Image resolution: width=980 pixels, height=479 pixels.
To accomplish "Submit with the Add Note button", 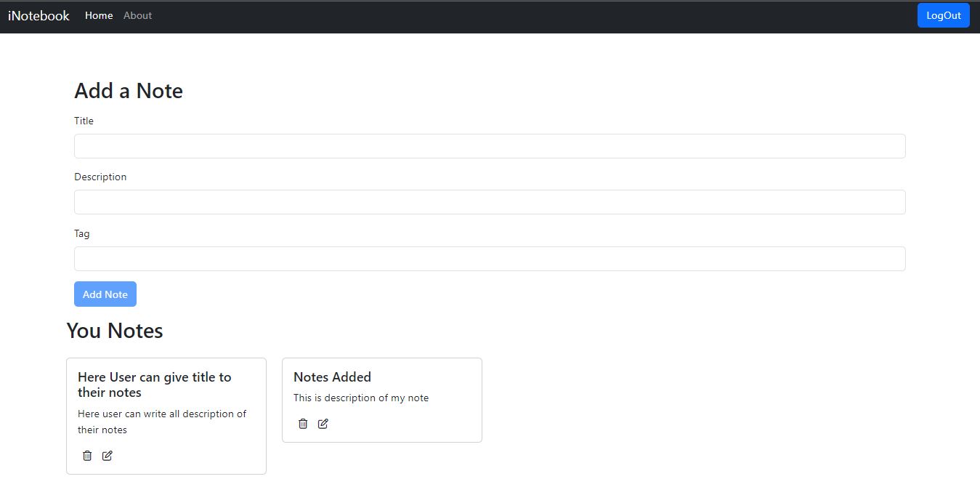I will pyautogui.click(x=105, y=294).
